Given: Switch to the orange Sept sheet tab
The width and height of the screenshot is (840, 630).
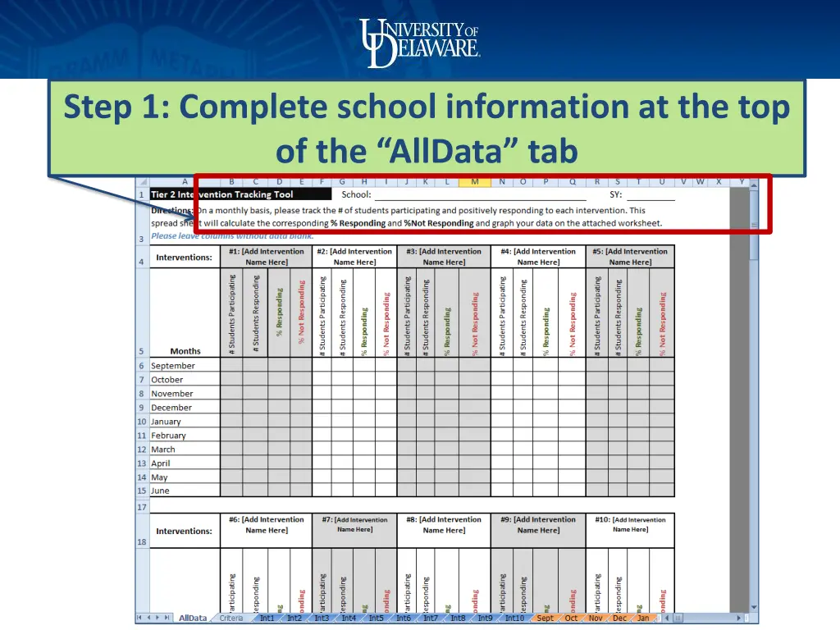Looking at the screenshot, I should pos(546,619).
